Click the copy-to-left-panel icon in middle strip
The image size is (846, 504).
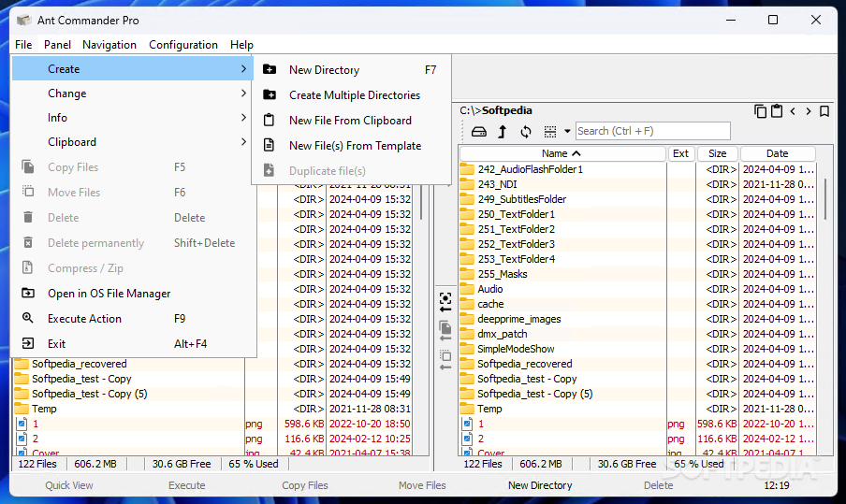tap(445, 330)
